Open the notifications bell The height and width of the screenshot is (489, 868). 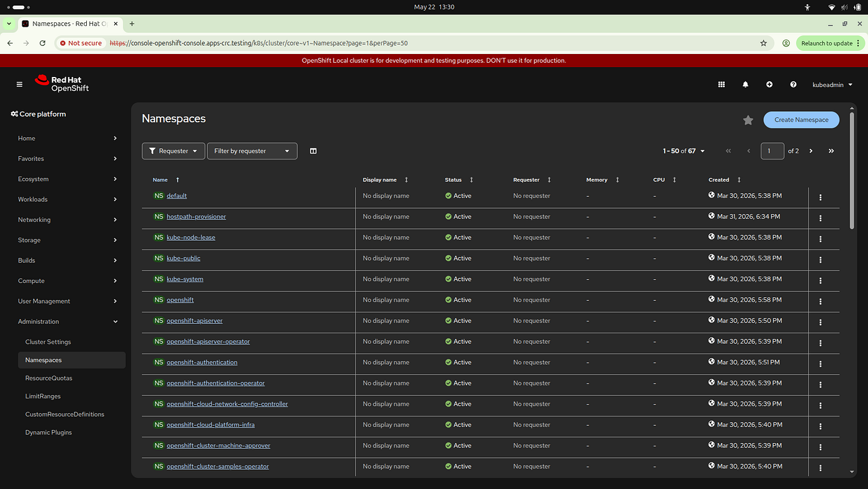click(745, 84)
